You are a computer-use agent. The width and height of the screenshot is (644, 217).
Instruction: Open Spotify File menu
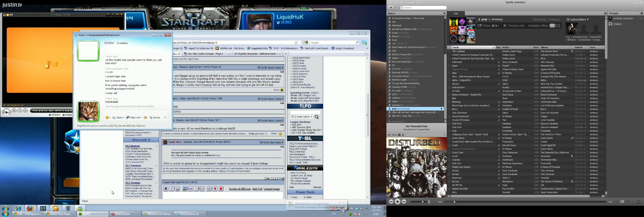(x=390, y=2)
